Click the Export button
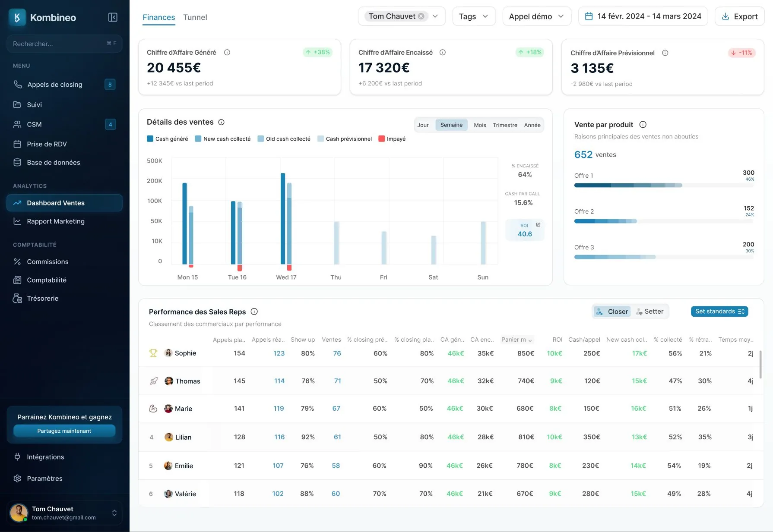This screenshot has height=532, width=773. click(x=740, y=16)
